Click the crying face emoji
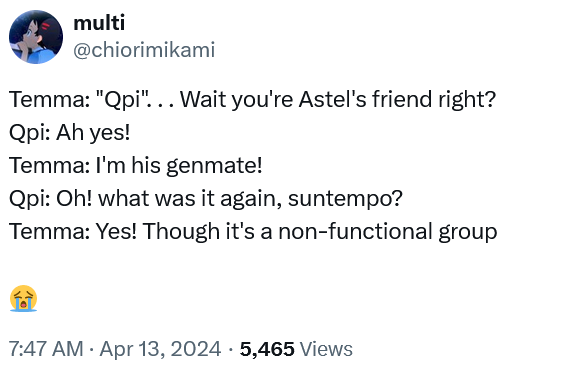The height and width of the screenshot is (372, 582). (23, 298)
